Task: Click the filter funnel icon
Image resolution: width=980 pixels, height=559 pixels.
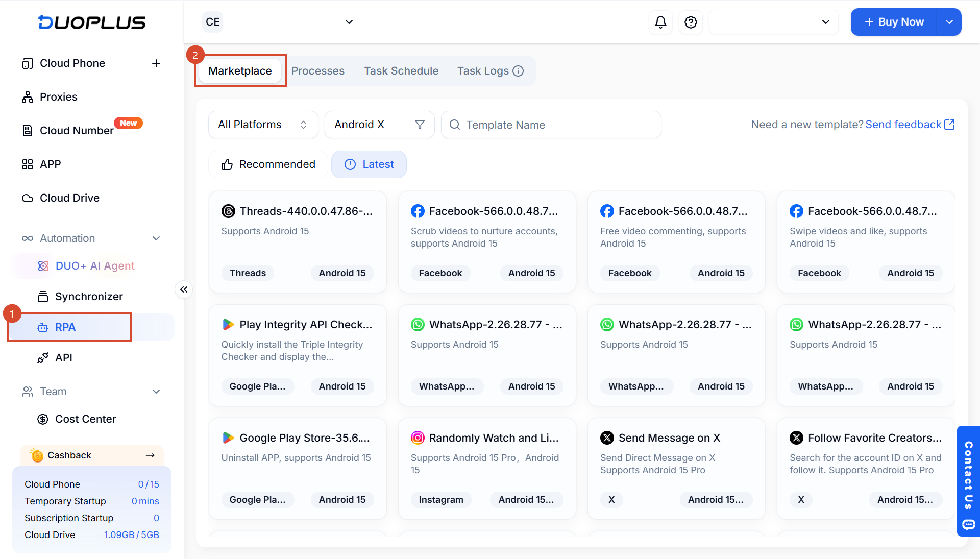Action: click(x=420, y=125)
